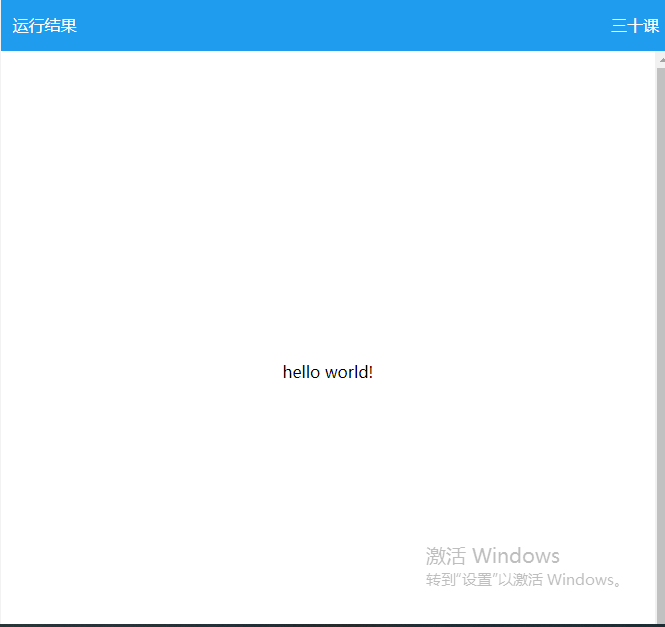The height and width of the screenshot is (627, 665).
Task: Click the 激活 Windows watermark heading
Action: point(492,556)
